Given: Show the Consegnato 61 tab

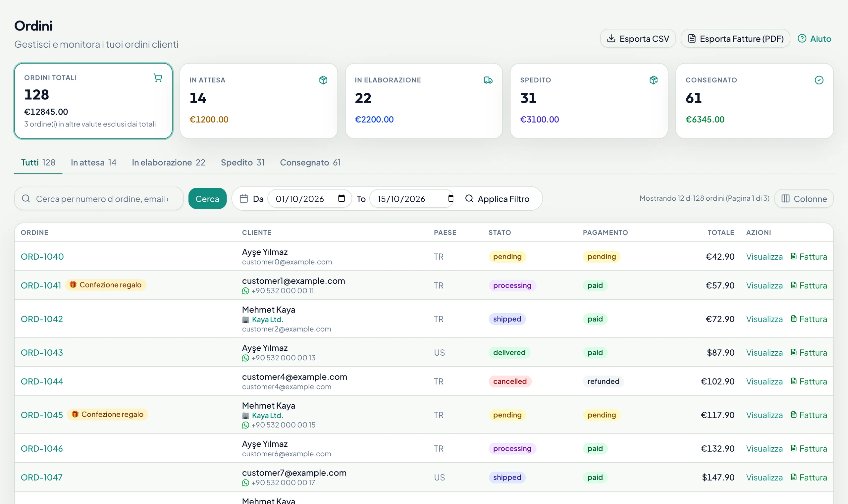Looking at the screenshot, I should tap(310, 163).
